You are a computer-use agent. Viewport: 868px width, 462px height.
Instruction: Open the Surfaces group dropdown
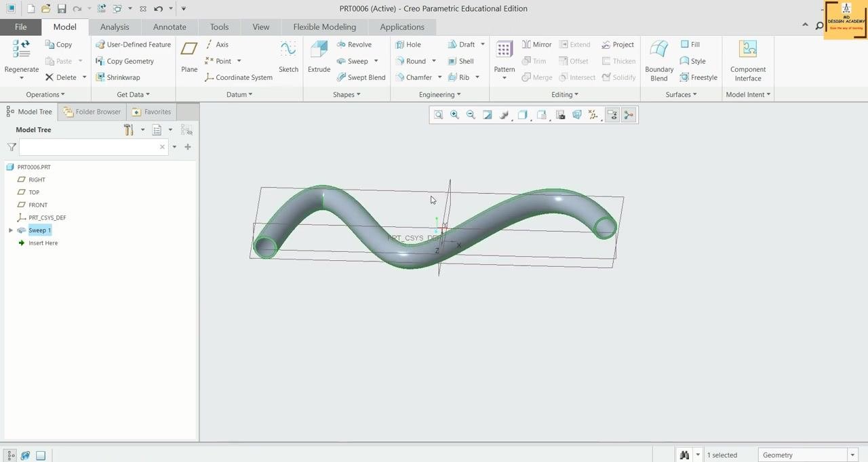[x=681, y=95]
